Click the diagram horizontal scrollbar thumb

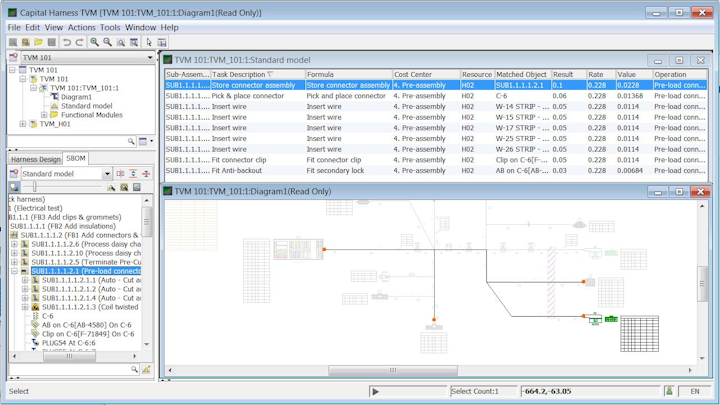(x=393, y=370)
